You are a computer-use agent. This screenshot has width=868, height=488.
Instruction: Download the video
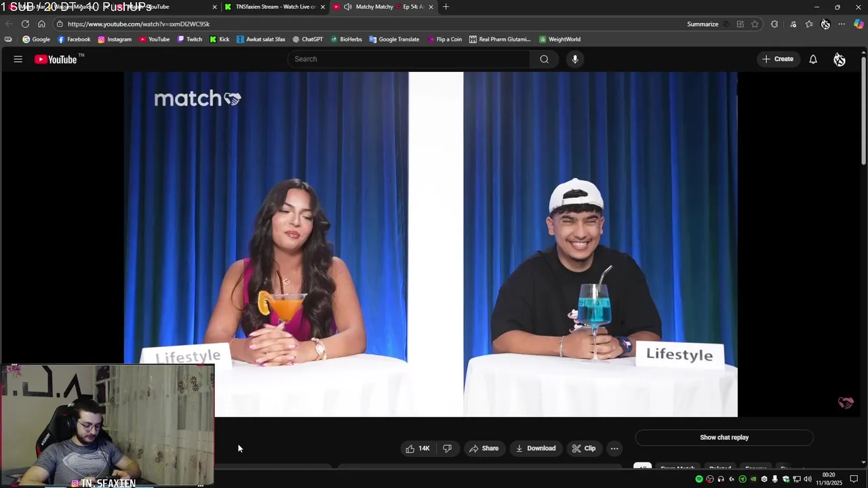coord(535,448)
